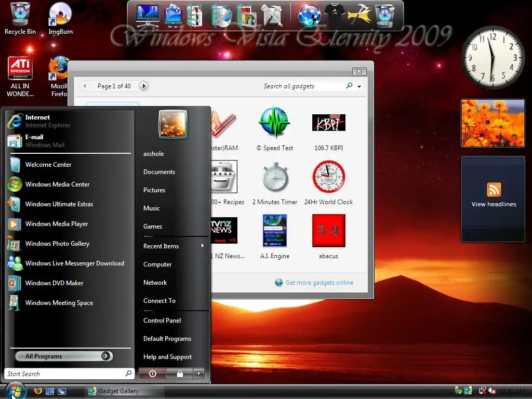
Task: Open Windows Meeting Space
Action: (x=70, y=303)
